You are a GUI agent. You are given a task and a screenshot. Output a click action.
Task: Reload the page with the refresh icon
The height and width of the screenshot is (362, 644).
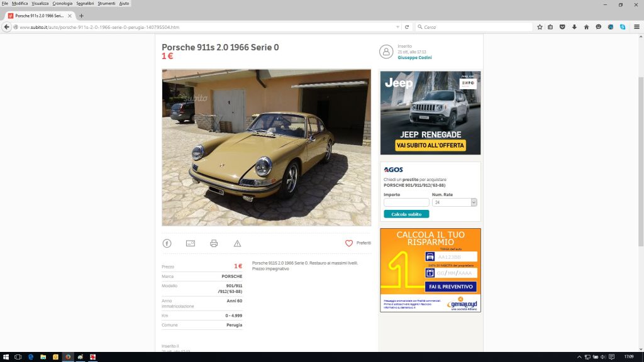pyautogui.click(x=407, y=27)
